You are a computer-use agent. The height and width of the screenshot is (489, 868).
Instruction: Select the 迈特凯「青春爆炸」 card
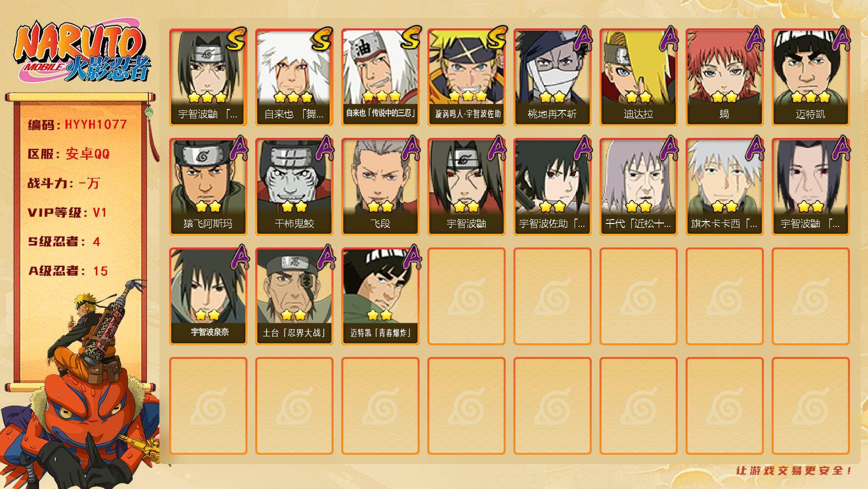click(x=380, y=296)
